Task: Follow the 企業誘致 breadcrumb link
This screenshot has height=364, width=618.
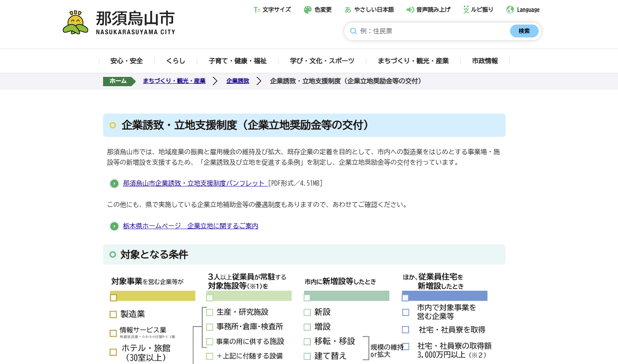Action: tap(238, 81)
